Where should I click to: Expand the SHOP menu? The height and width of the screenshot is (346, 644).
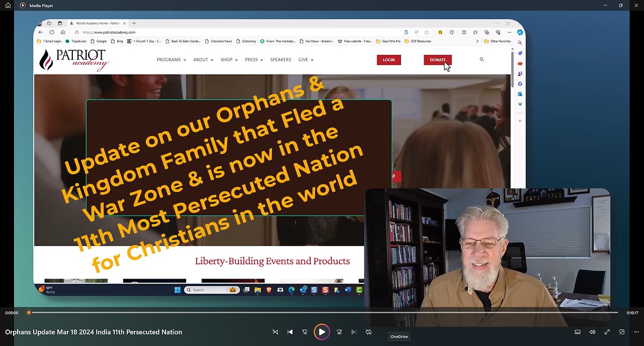[229, 60]
